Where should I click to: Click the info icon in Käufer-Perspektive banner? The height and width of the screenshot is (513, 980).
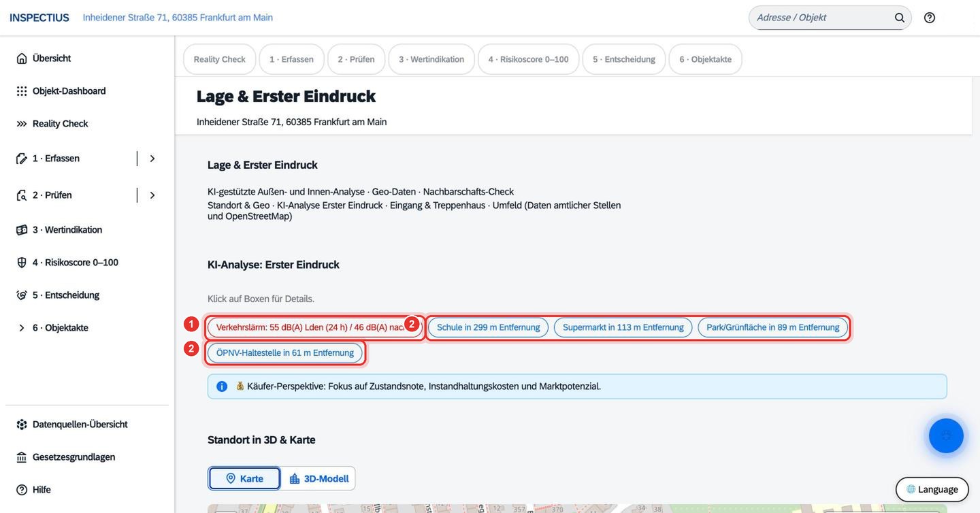[x=222, y=386]
